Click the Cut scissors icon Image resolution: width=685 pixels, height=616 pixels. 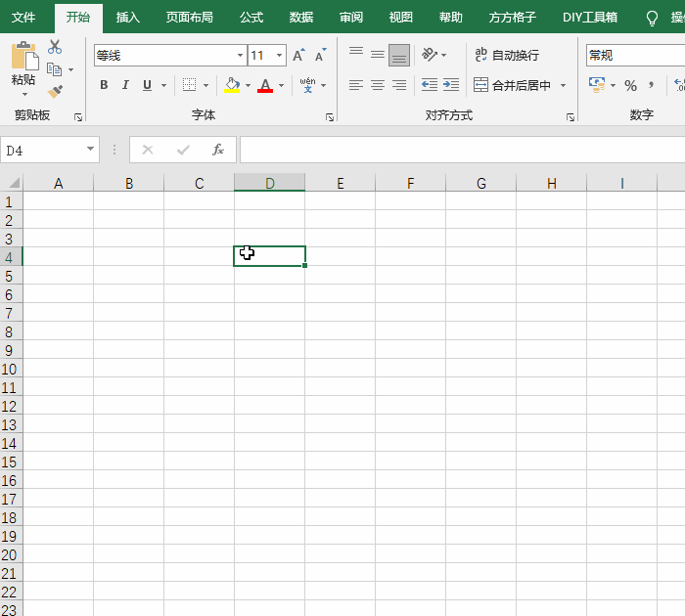[x=55, y=47]
